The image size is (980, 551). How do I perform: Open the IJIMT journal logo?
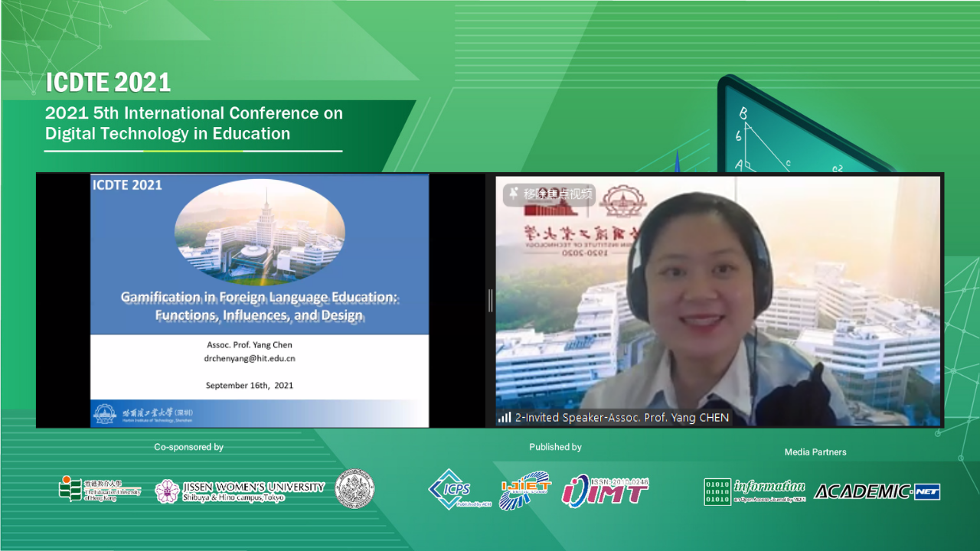605,491
